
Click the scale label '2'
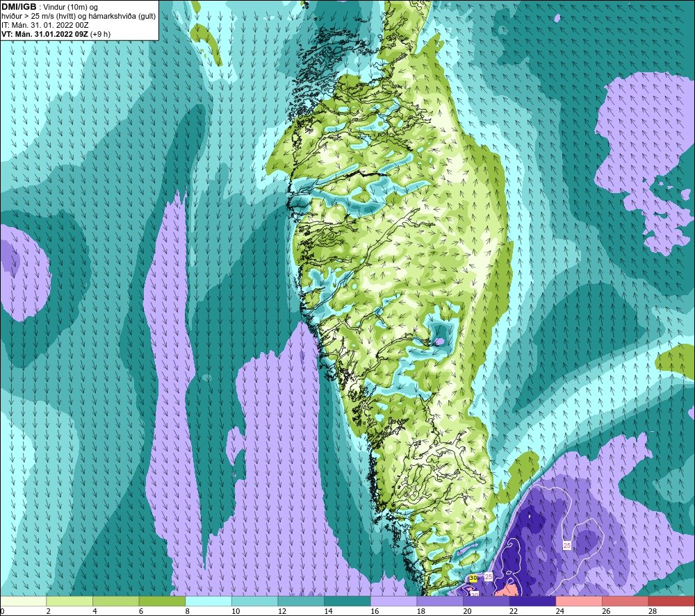[x=48, y=612]
